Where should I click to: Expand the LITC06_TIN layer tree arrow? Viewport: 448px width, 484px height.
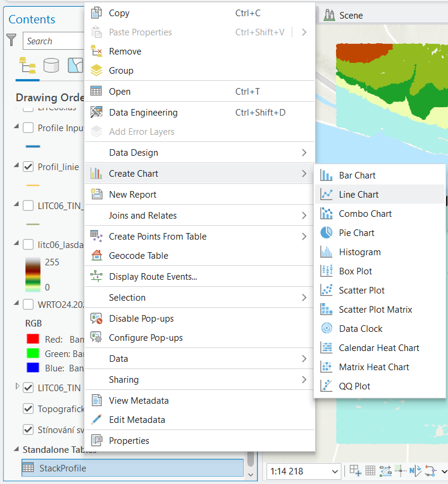[x=17, y=387]
